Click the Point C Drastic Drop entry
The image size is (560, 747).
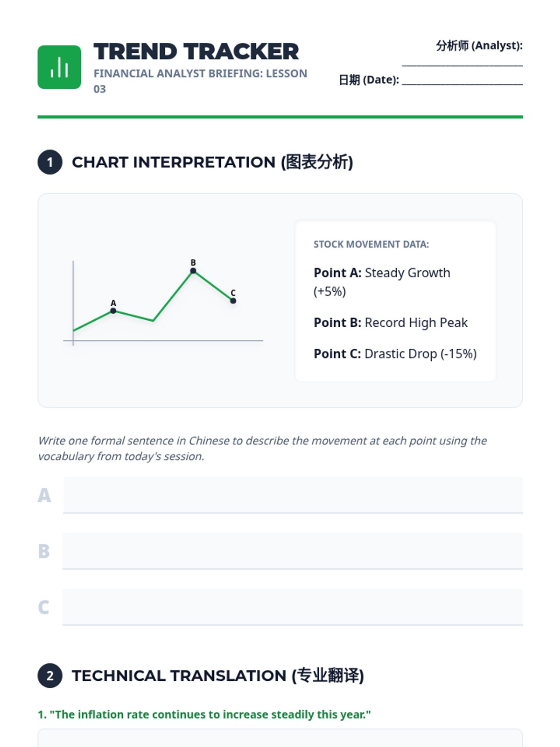pyautogui.click(x=395, y=354)
